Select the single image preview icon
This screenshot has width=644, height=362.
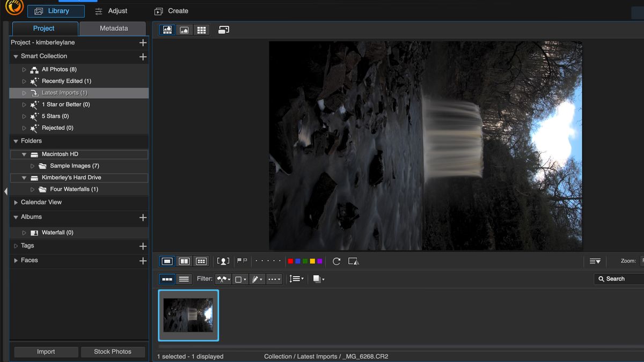[x=184, y=29]
